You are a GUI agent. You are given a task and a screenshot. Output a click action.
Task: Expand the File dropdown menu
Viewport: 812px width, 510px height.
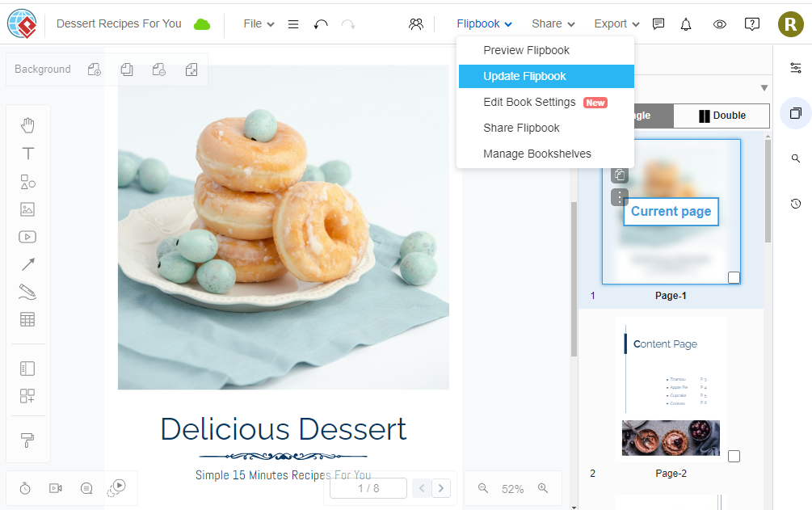point(259,24)
